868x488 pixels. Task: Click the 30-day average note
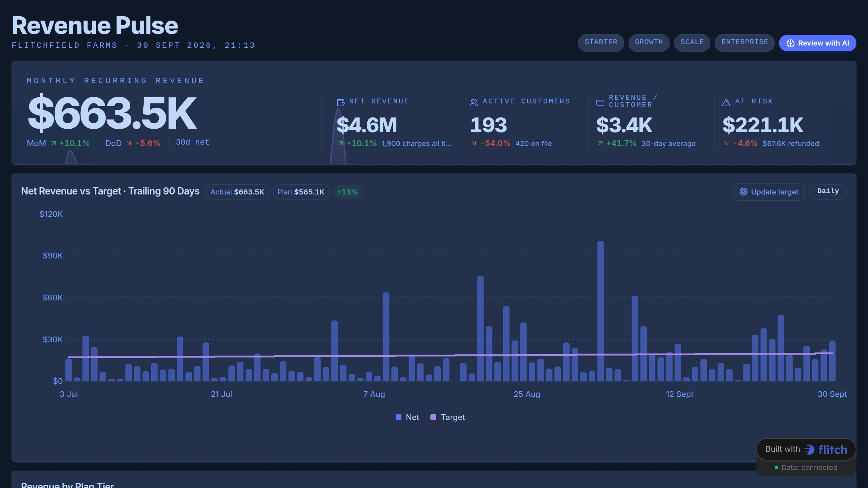pyautogui.click(x=668, y=144)
